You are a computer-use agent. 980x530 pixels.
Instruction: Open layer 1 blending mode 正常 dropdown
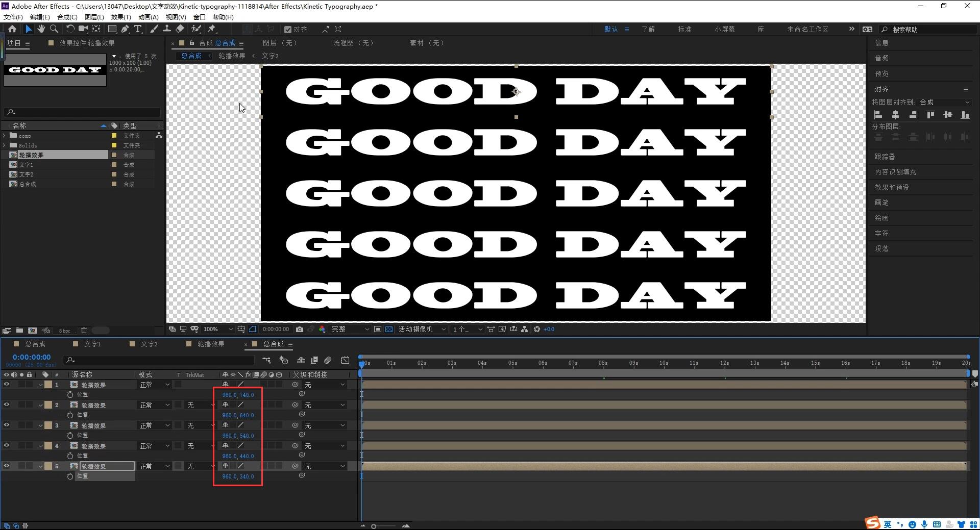[155, 385]
